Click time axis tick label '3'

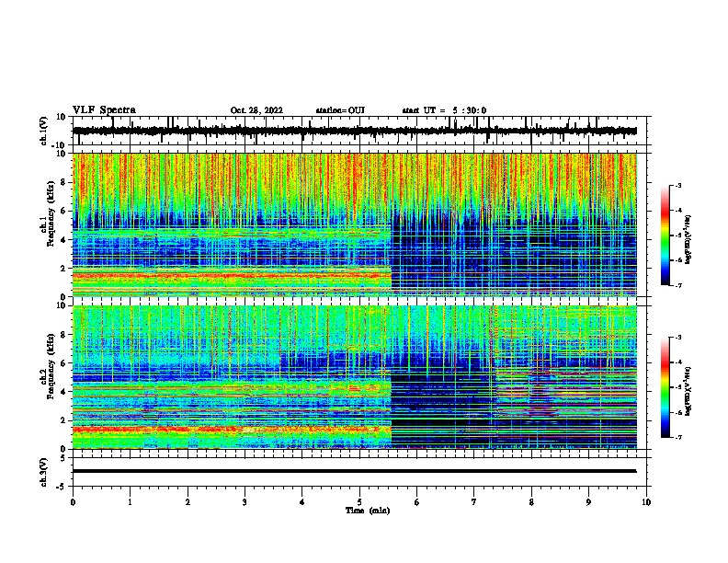click(x=245, y=502)
